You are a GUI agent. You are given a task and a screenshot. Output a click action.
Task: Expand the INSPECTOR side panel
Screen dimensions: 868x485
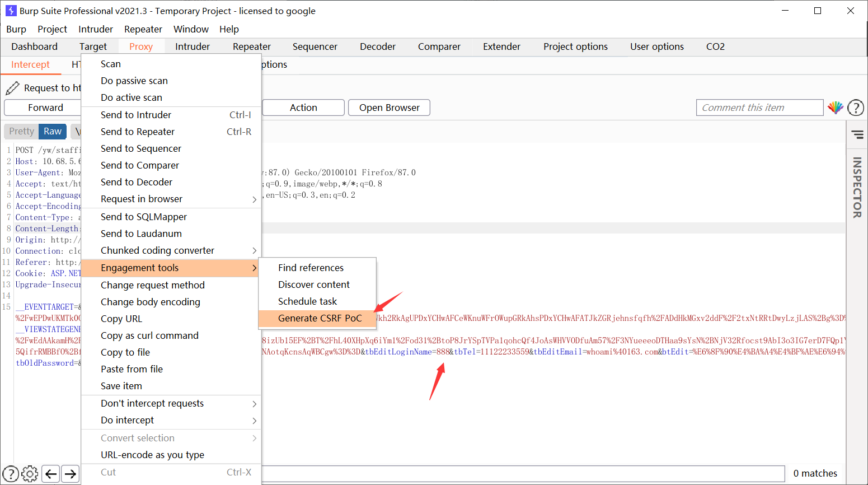(857, 187)
